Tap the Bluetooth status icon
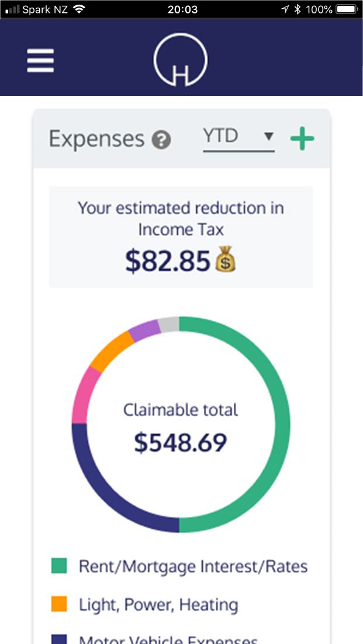This screenshot has height=644, width=363. pos(298,9)
